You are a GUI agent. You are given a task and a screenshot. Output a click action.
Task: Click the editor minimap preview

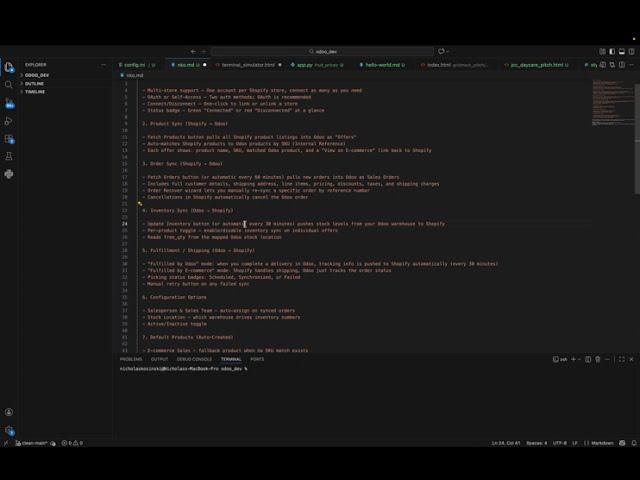pos(612,103)
